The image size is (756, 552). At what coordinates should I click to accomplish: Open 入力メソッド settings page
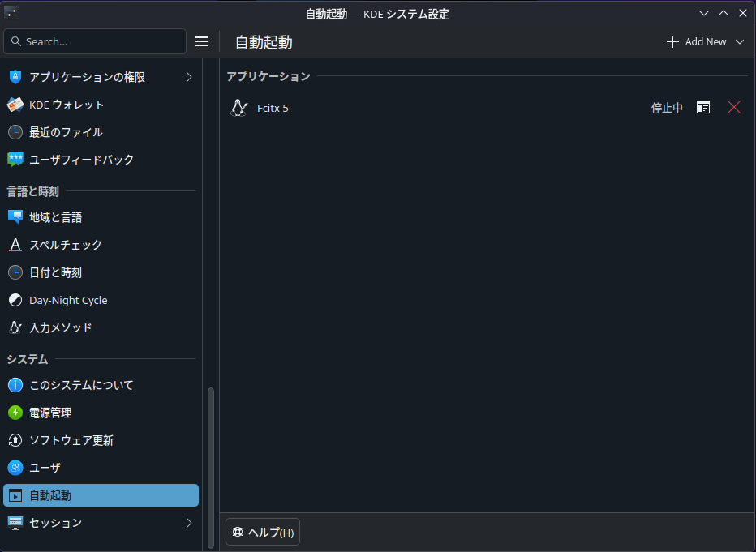coord(60,327)
